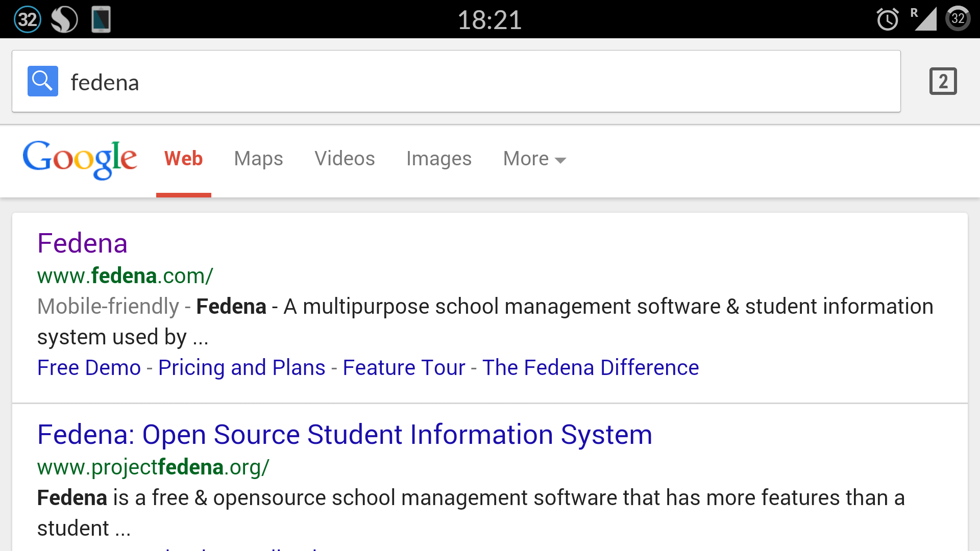The height and width of the screenshot is (551, 980).
Task: Tap the Google logo
Action: pos(80,159)
